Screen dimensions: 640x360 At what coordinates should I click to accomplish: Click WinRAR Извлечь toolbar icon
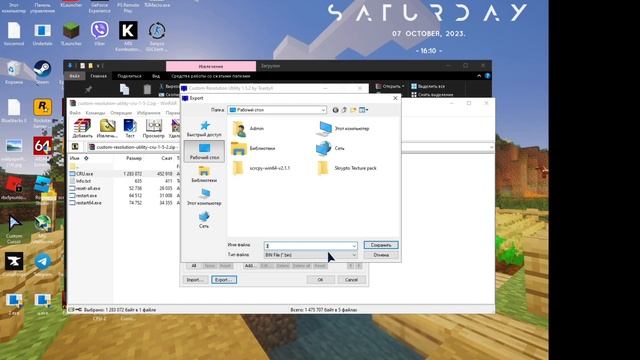pos(107,128)
